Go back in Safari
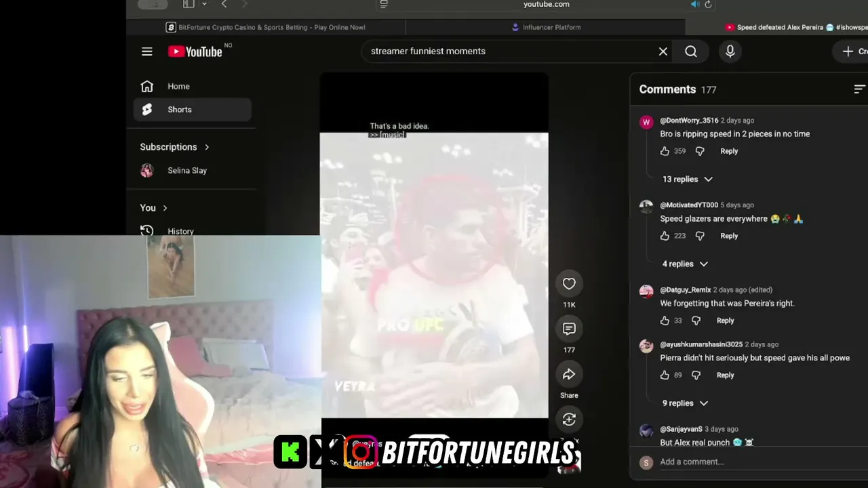868x488 pixels. (224, 4)
